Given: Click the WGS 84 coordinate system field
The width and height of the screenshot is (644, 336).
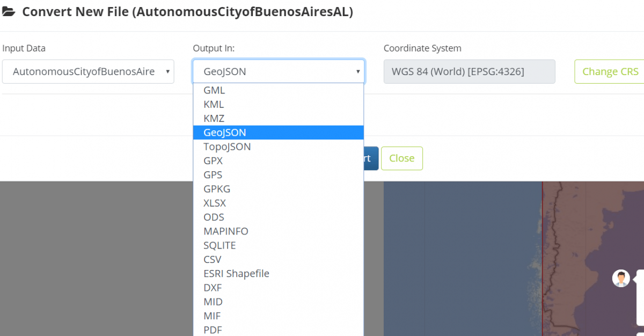Looking at the screenshot, I should pyautogui.click(x=469, y=71).
